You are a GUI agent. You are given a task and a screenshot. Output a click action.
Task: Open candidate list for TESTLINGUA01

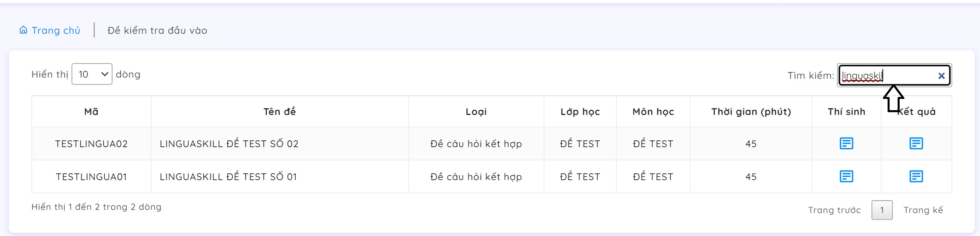pos(846,176)
